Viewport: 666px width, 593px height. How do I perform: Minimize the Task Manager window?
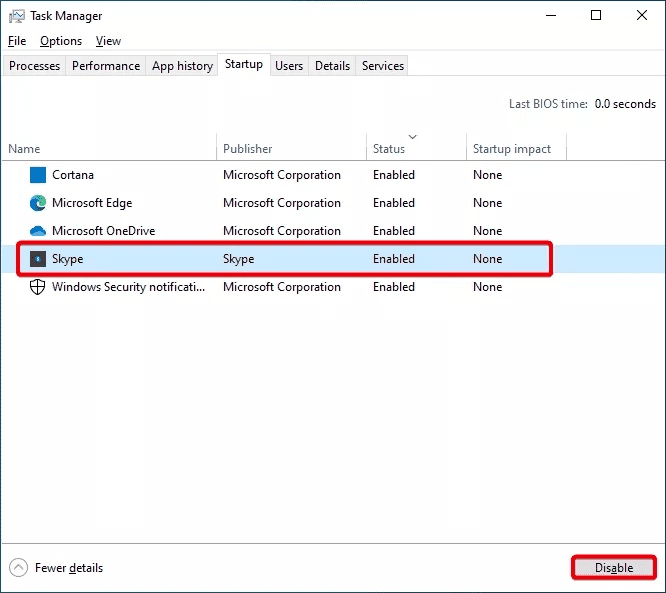(x=551, y=16)
